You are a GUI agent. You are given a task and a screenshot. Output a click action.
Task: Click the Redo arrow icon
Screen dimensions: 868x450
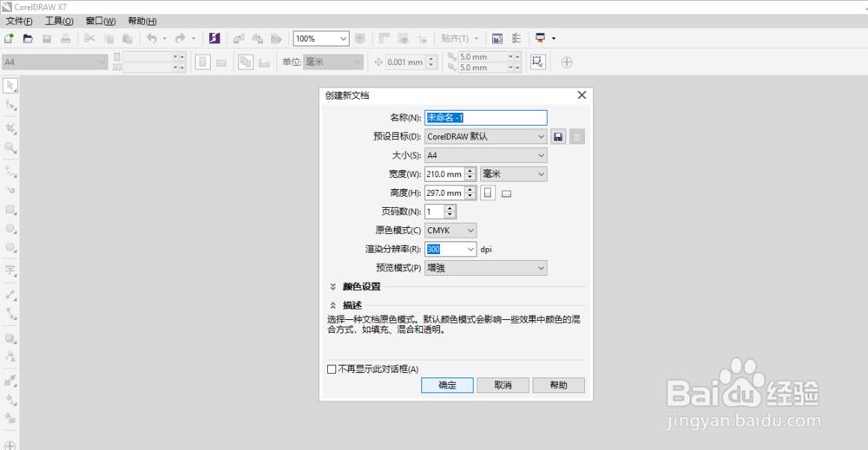[x=180, y=39]
